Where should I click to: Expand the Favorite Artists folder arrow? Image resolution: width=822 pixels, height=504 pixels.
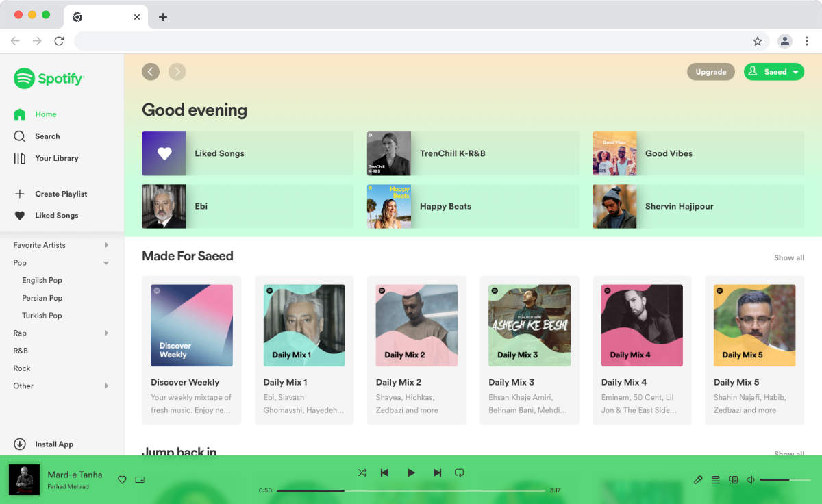click(106, 245)
